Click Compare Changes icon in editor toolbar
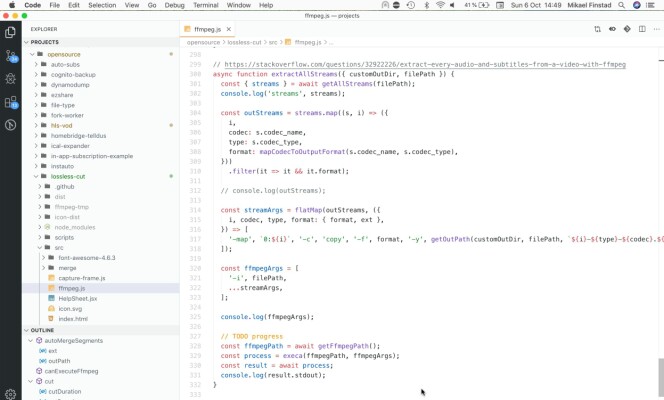 click(x=597, y=29)
